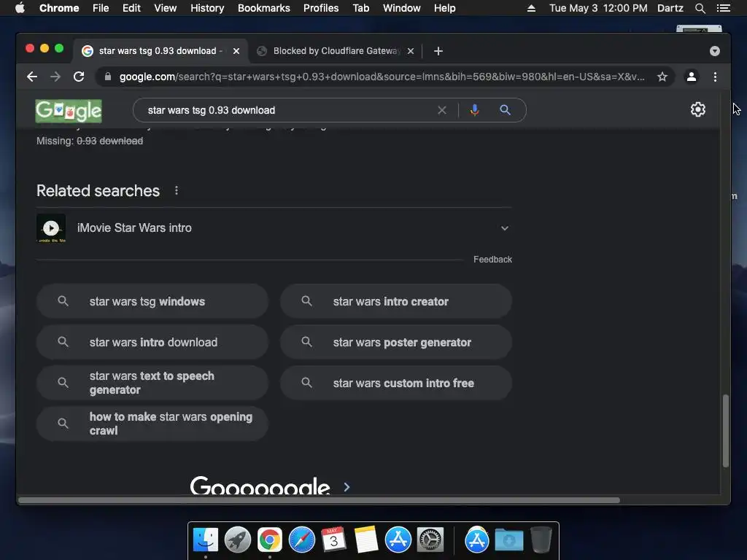Open Related searches three-dot options
747x560 pixels.
point(177,190)
